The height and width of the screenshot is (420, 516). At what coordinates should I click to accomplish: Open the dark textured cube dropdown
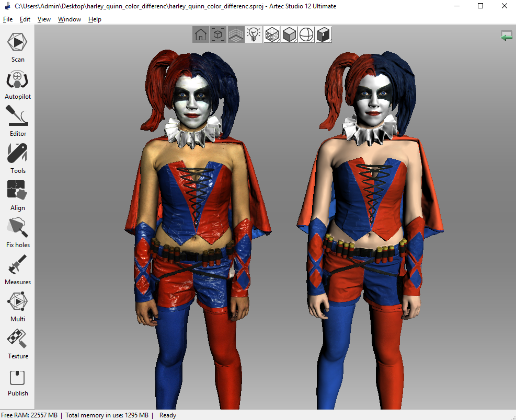click(x=324, y=34)
